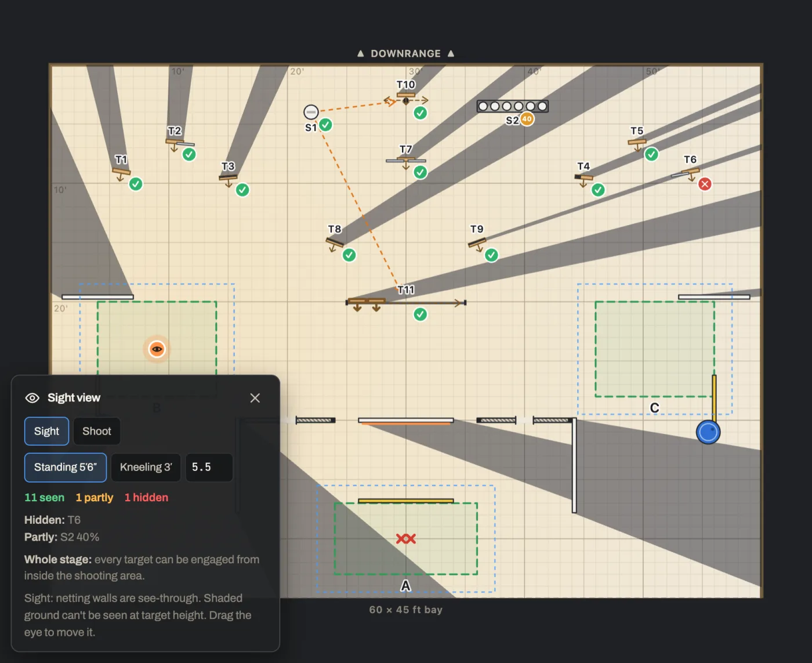Click the "Hidden: T6" line
The image size is (812, 663).
click(x=53, y=520)
